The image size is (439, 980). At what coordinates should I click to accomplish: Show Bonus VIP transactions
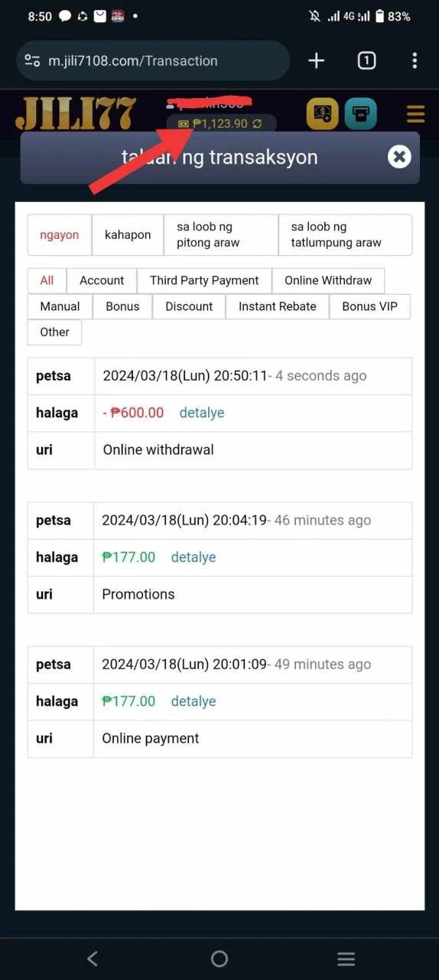(369, 306)
